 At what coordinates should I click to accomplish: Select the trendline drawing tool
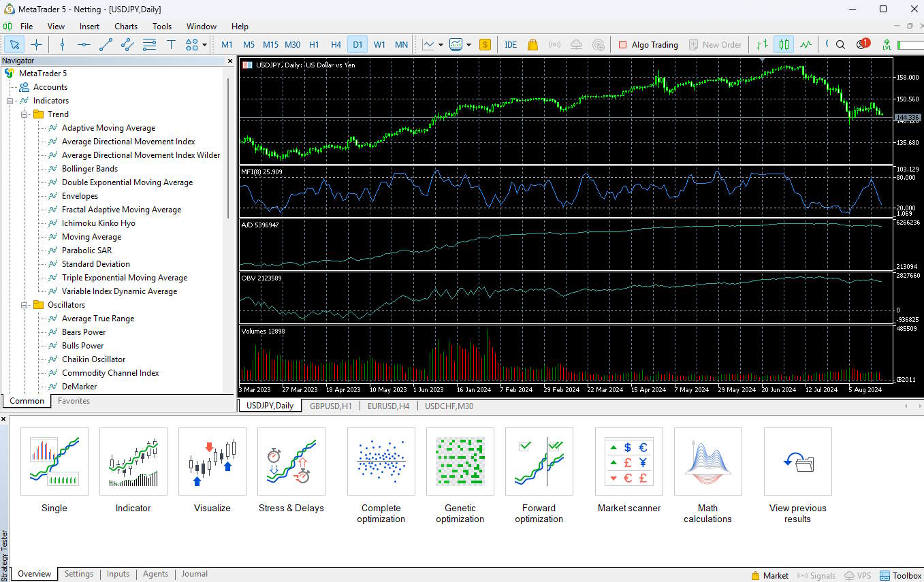(x=106, y=45)
